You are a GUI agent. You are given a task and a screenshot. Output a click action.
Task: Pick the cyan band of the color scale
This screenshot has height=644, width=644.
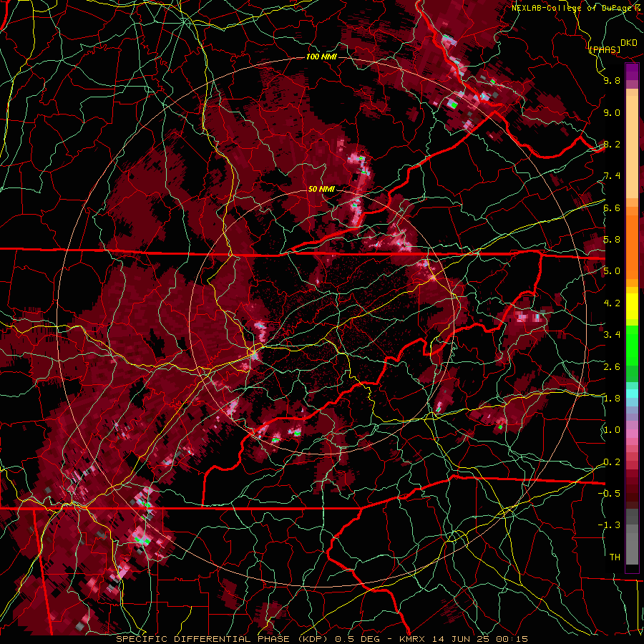[x=632, y=394]
